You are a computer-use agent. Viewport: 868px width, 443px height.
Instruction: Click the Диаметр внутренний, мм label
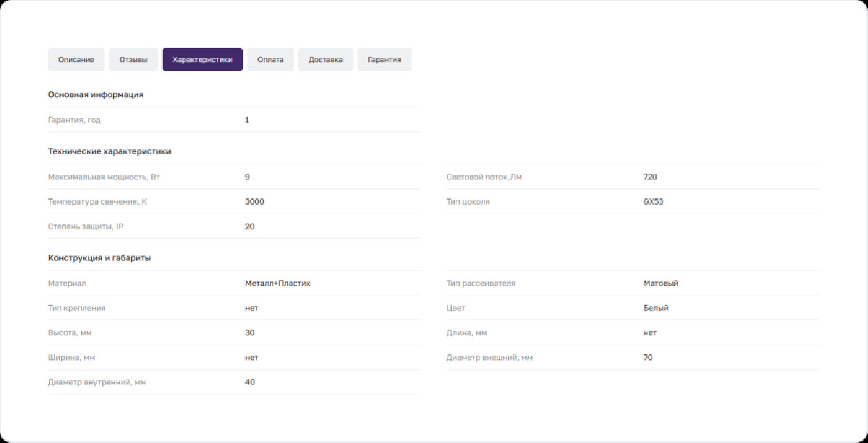click(96, 382)
